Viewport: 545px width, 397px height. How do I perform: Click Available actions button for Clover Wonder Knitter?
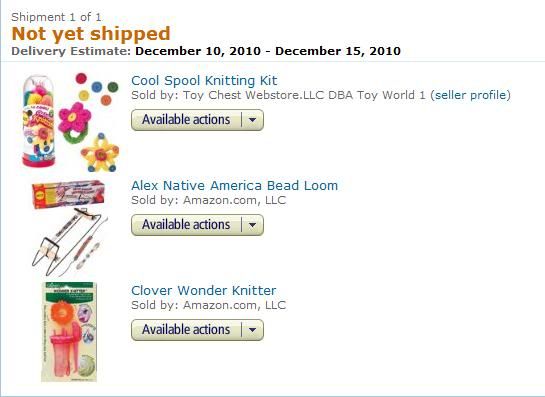pyautogui.click(x=186, y=330)
